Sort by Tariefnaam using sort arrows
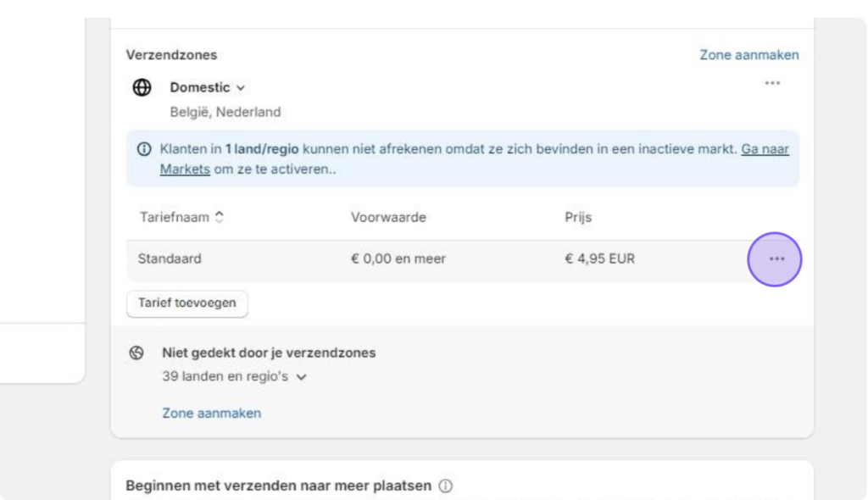Image resolution: width=868 pixels, height=500 pixels. 220,217
